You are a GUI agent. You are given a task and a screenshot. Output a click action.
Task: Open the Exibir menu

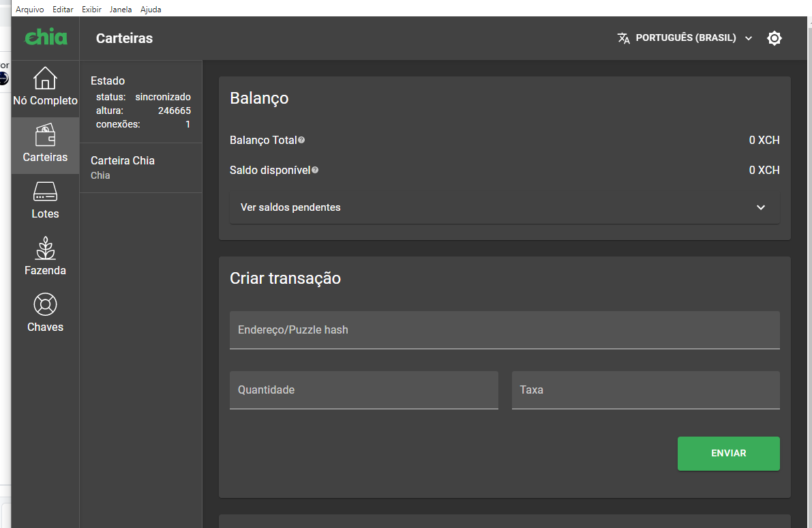[x=91, y=10]
